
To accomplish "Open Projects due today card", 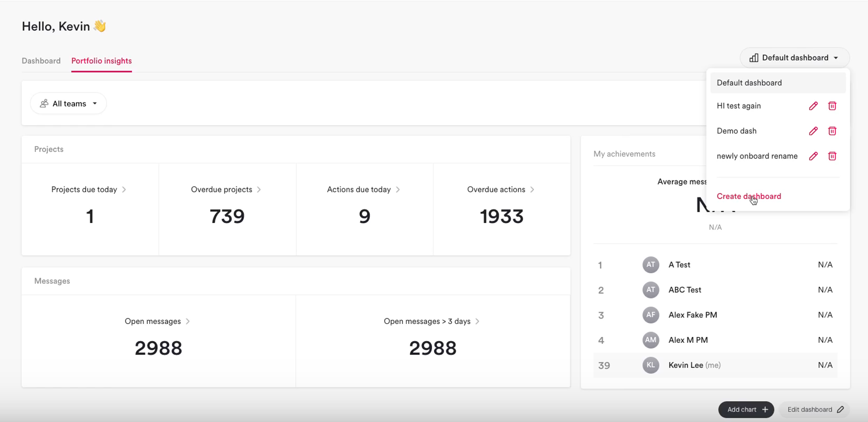I will click(x=90, y=209).
